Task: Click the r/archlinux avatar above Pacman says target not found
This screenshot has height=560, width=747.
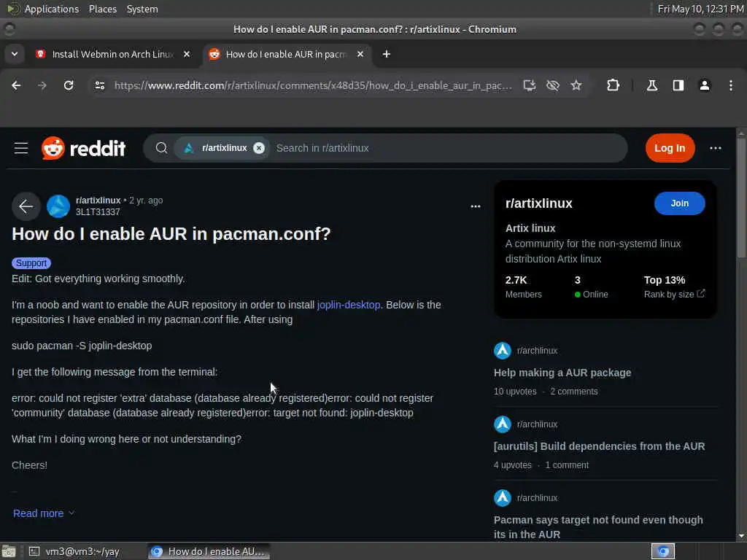Action: [502, 498]
